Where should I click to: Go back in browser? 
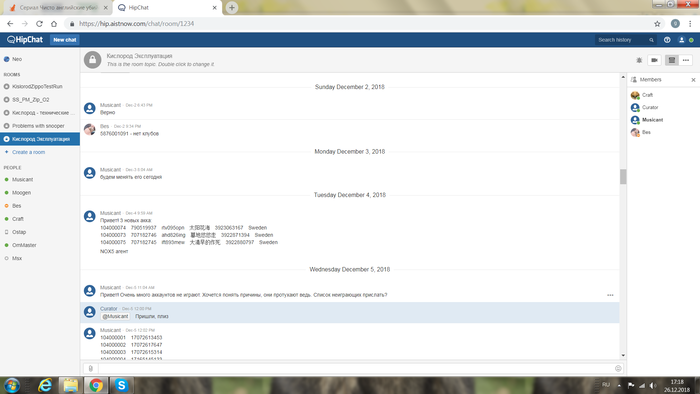click(10, 24)
